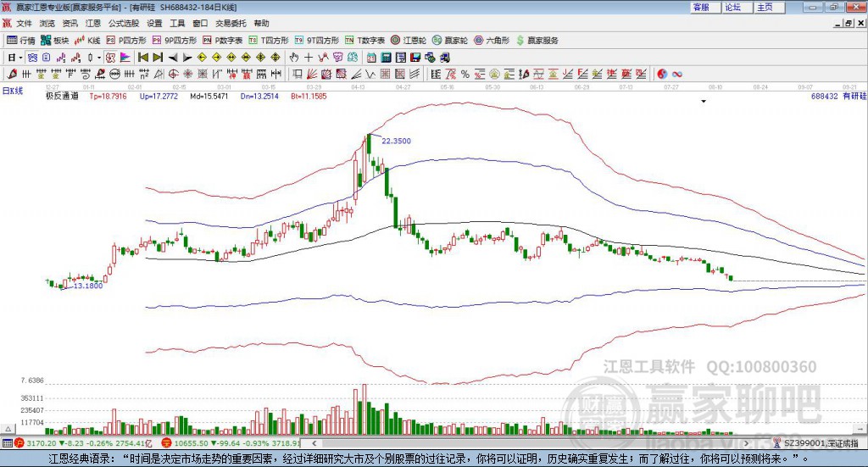Click the status bar right scroll arrow
This screenshot has height=467, width=868.
746,443
